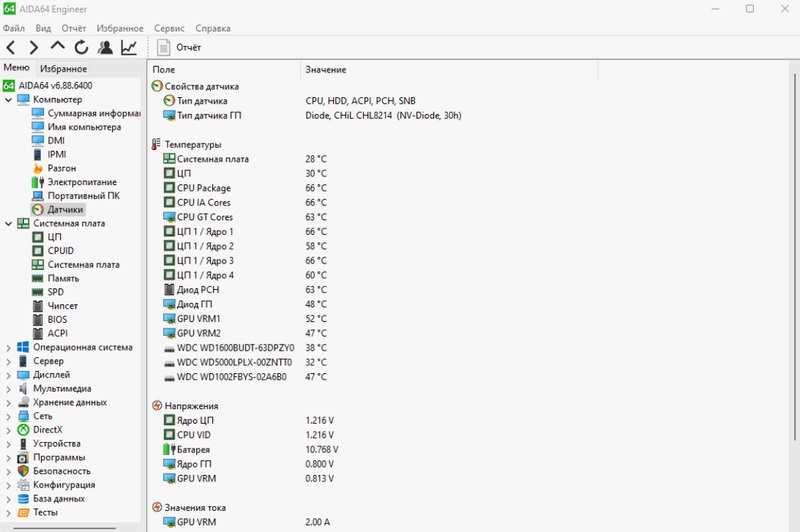This screenshot has width=800, height=532.
Task: Go back using the left arrow toolbar icon
Action: click(11, 47)
